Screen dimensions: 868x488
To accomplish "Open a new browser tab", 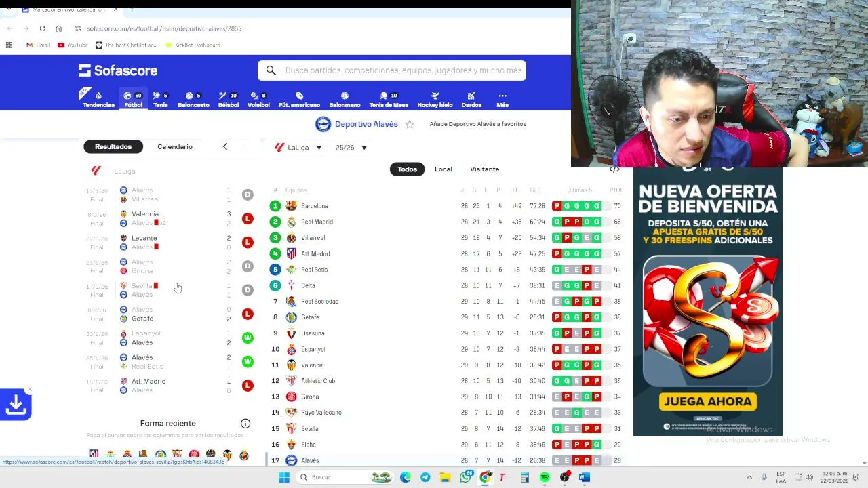I will [x=132, y=9].
